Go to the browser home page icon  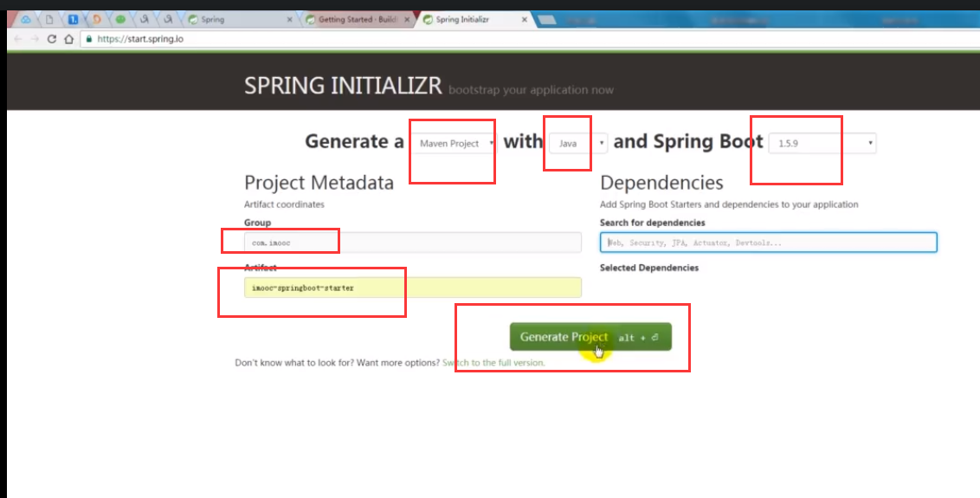(68, 39)
